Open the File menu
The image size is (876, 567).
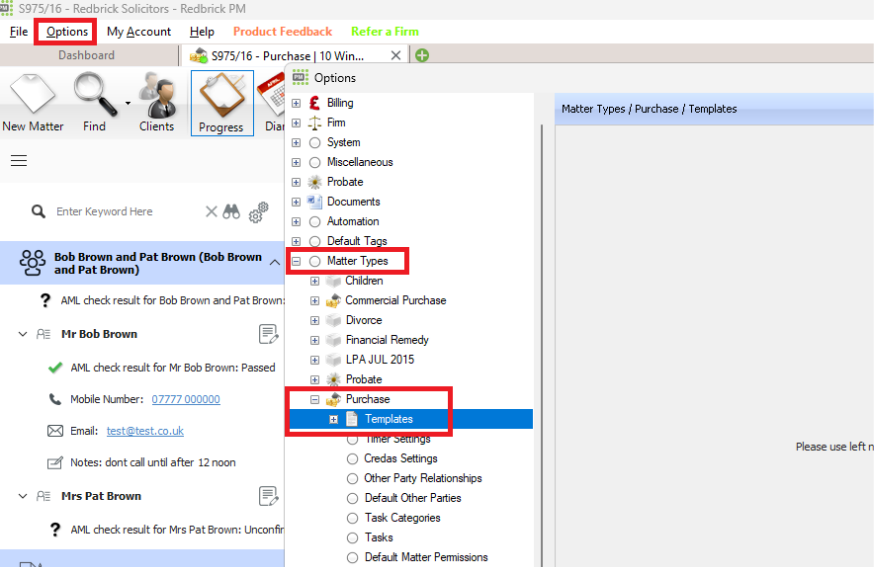pyautogui.click(x=18, y=32)
